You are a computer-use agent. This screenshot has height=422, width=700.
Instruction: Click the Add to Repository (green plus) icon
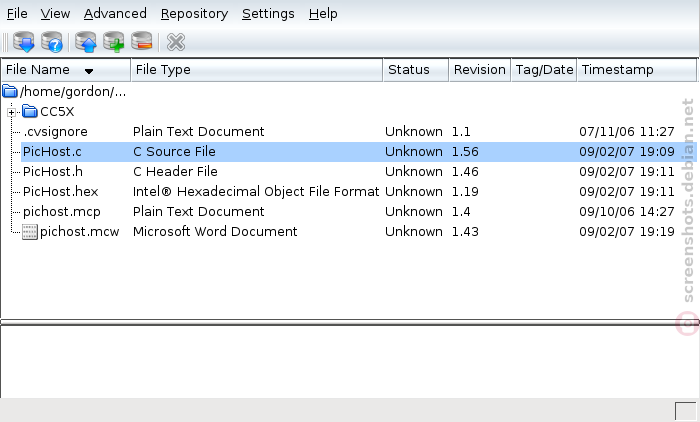114,42
